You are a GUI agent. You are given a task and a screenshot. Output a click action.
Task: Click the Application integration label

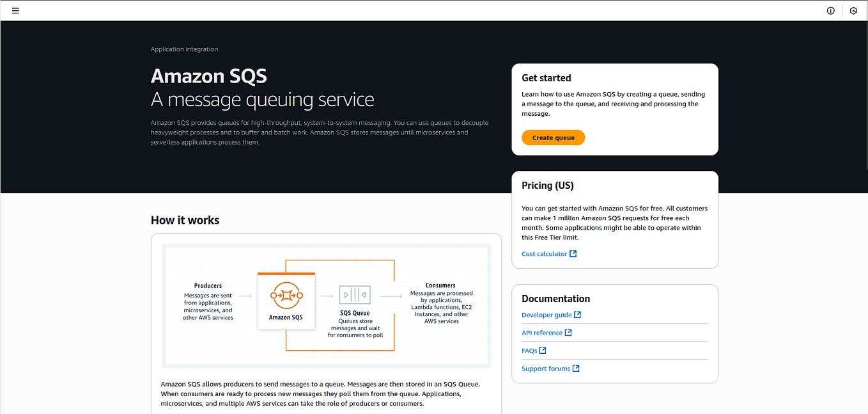coord(183,49)
